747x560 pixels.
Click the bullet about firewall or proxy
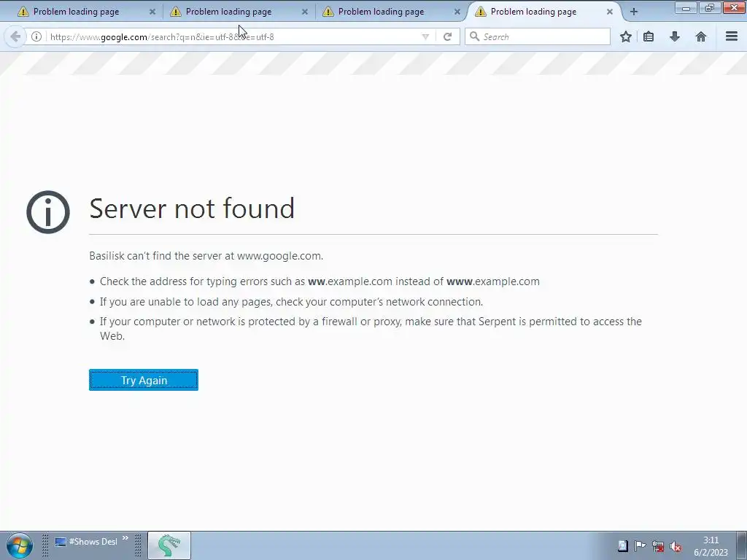click(x=371, y=329)
